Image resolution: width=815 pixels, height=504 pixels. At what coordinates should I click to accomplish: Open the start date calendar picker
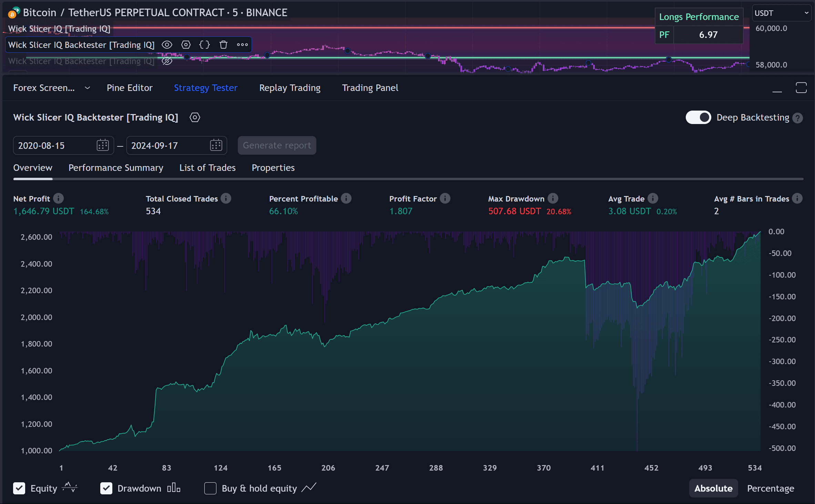(103, 145)
